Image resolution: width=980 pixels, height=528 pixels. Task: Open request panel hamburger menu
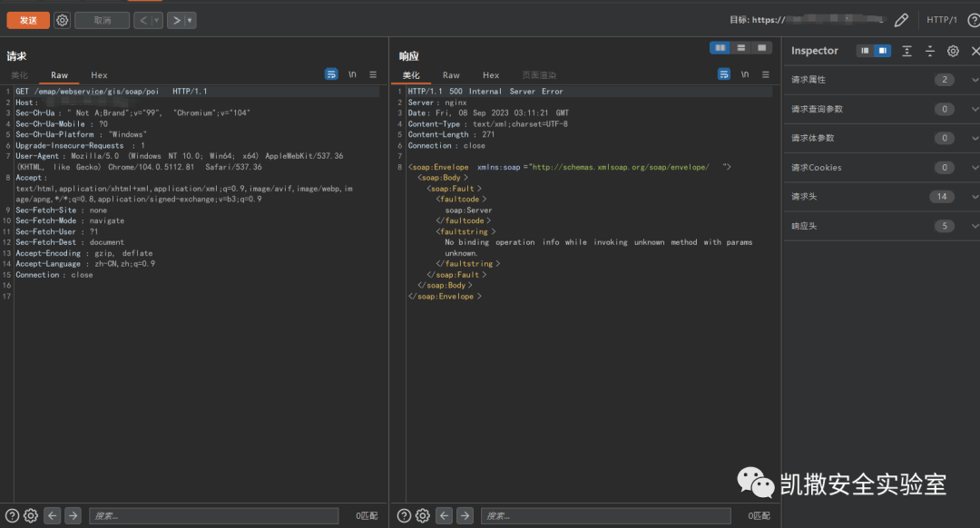point(373,74)
